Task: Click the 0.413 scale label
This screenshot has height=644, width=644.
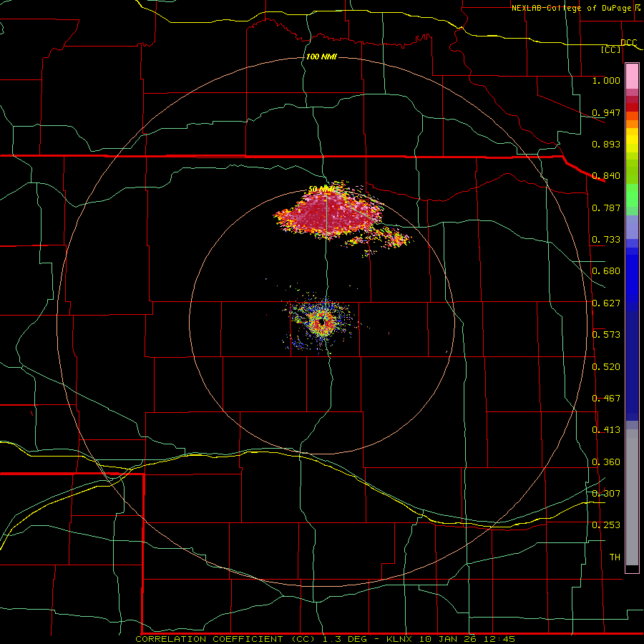Action: point(606,429)
